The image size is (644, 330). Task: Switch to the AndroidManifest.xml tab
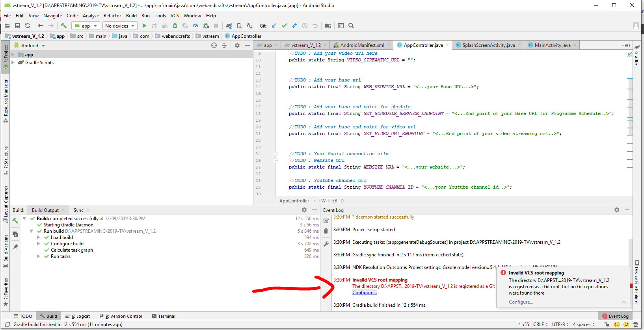pyautogui.click(x=362, y=45)
